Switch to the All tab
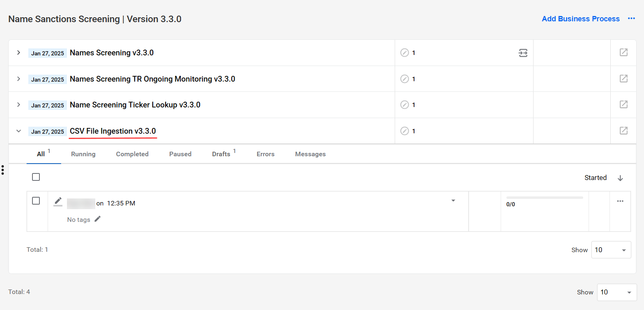 point(44,154)
